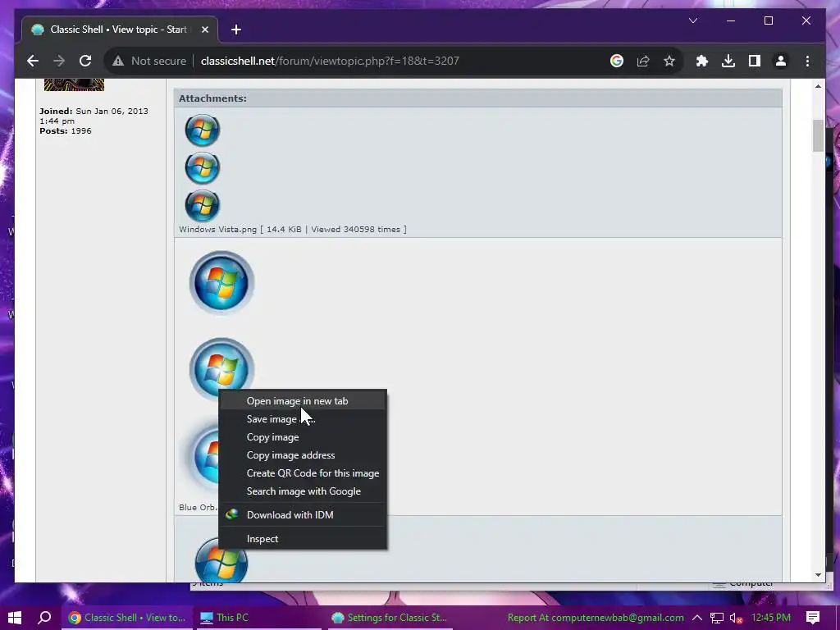Choose Search image with Google

[x=303, y=491]
